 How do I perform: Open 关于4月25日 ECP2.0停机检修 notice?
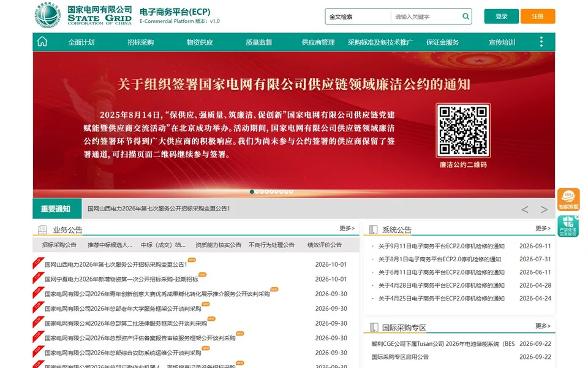(442, 299)
